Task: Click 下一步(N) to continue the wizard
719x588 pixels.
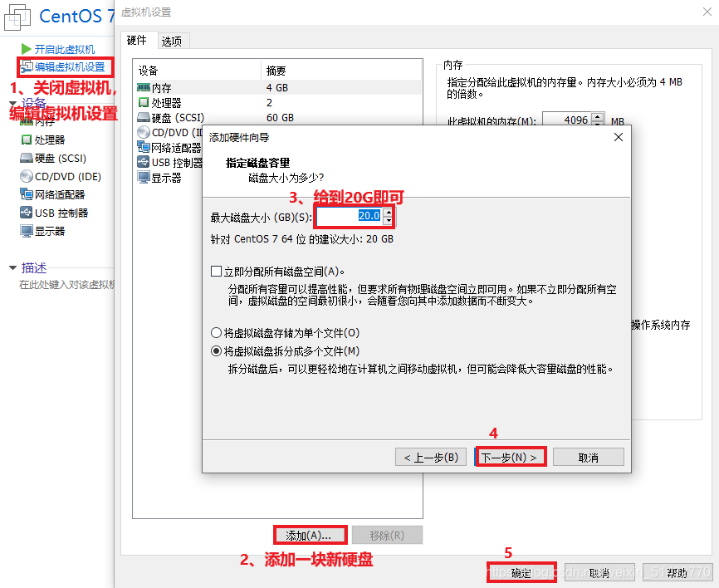Action: tap(510, 458)
